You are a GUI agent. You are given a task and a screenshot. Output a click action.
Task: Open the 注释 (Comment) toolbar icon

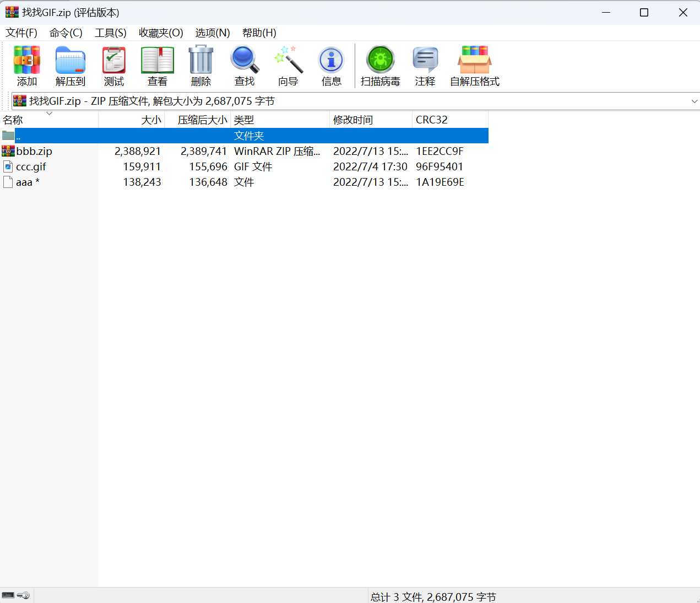click(x=425, y=60)
